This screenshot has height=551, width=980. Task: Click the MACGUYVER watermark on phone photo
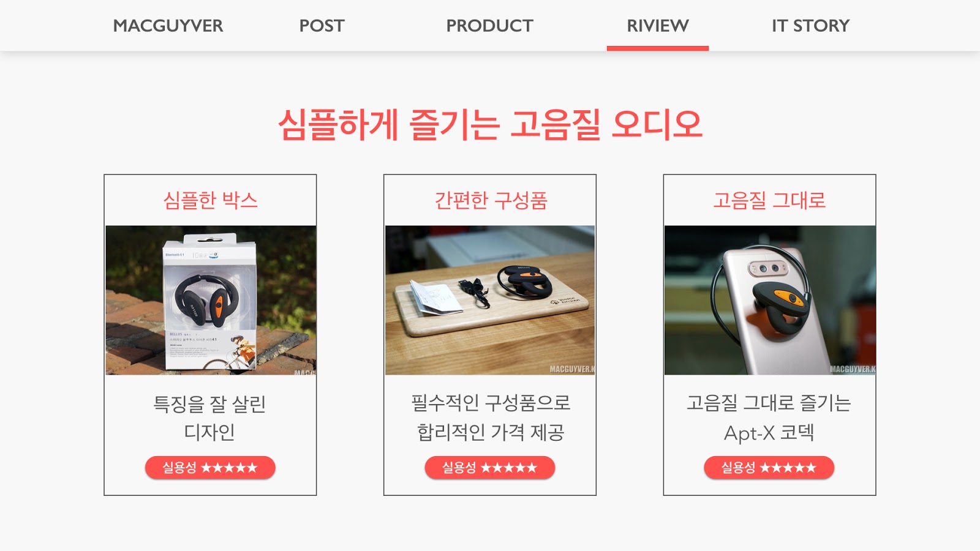pos(853,369)
